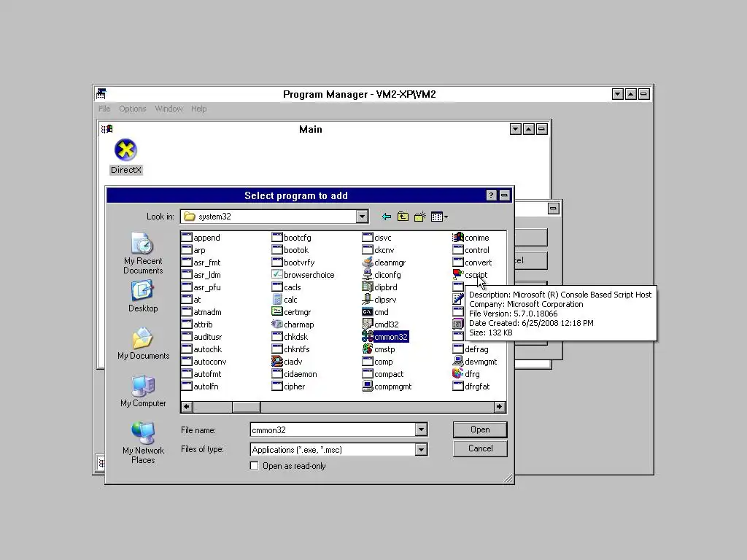Open the Main group control menu icon
The width and height of the screenshot is (747, 560).
(x=107, y=129)
